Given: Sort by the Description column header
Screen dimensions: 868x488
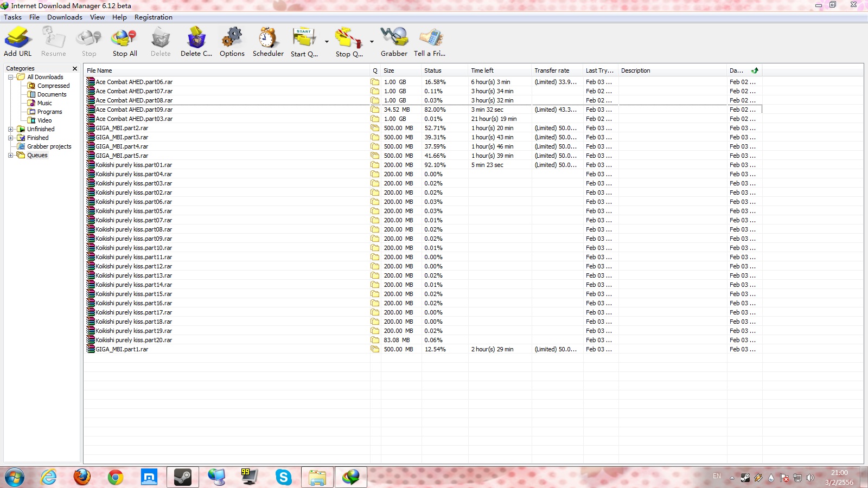Looking at the screenshot, I should (x=673, y=70).
